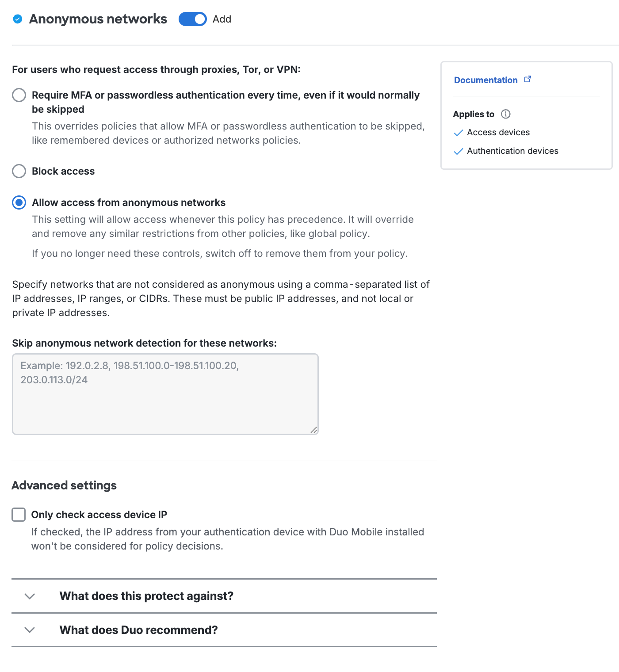Screen dimensions: 619x672
Task: Click the resize handle of the networks text box
Action: click(314, 429)
